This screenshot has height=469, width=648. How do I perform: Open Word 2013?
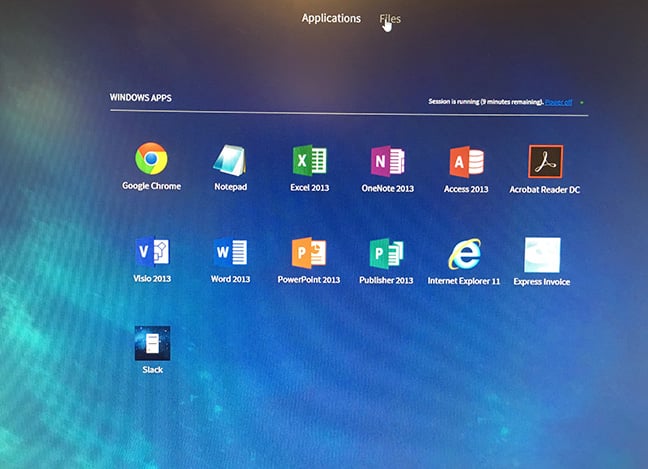231,252
